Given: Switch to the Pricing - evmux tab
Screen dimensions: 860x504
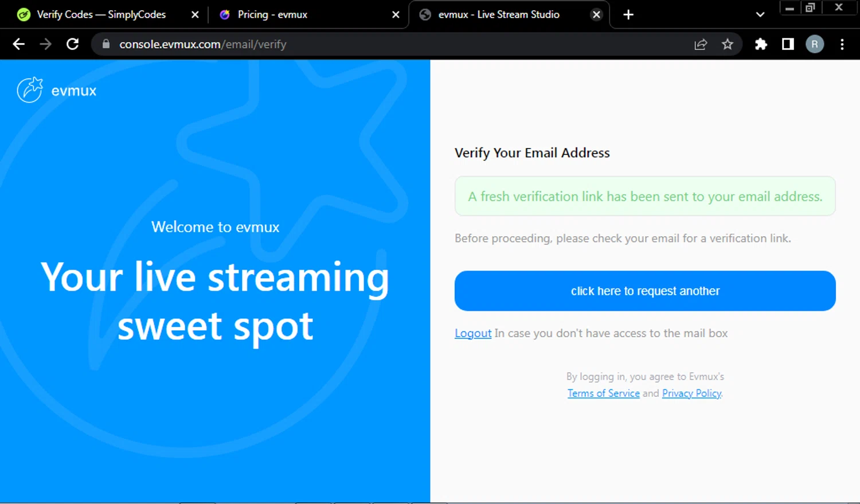Looking at the screenshot, I should click(307, 15).
